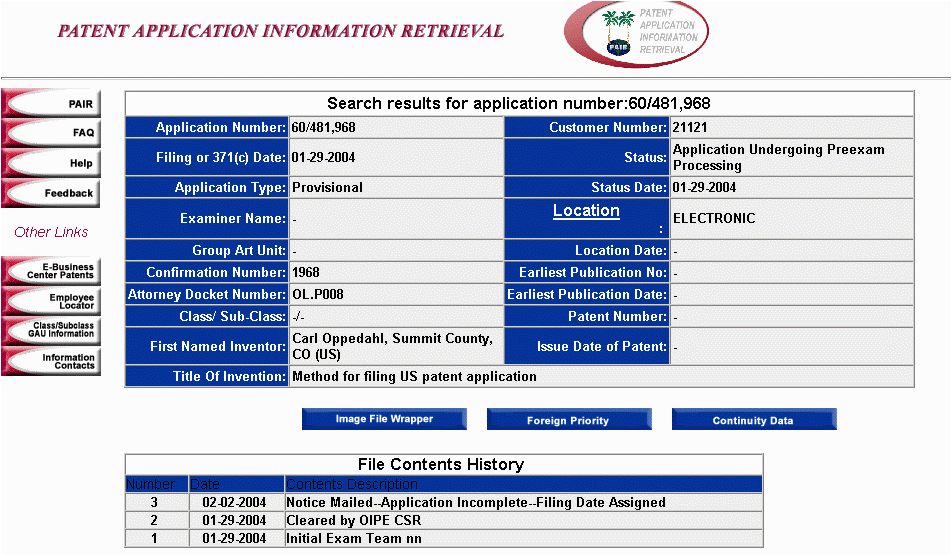Click the Location hyperlink
The height and width of the screenshot is (556, 952).
(586, 211)
